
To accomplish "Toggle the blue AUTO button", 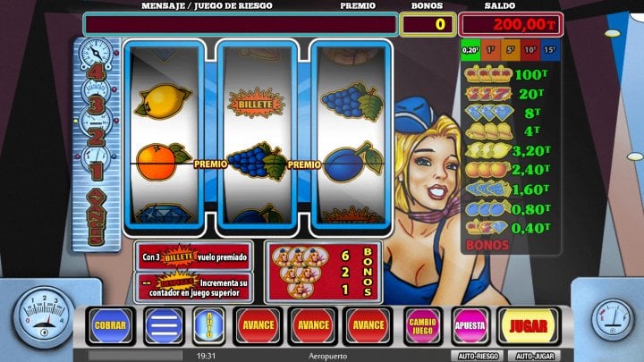I will click(209, 325).
